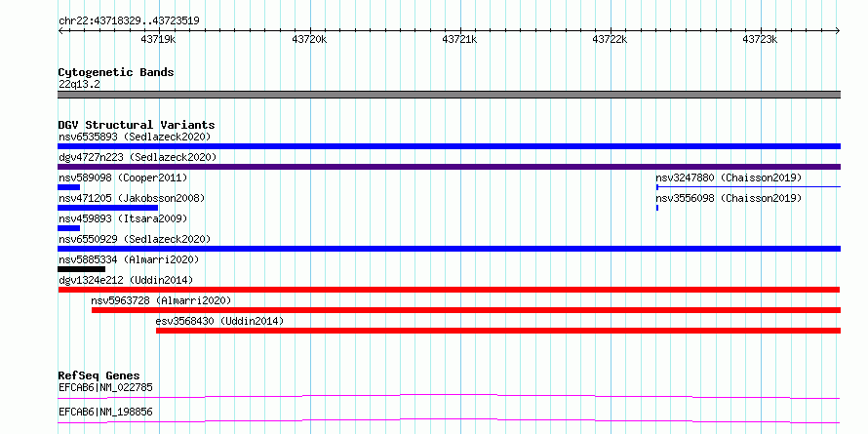This screenshot has width=868, height=434.
Task: Select the red esv3568430 variant bar
Action: pyautogui.click(x=498, y=331)
